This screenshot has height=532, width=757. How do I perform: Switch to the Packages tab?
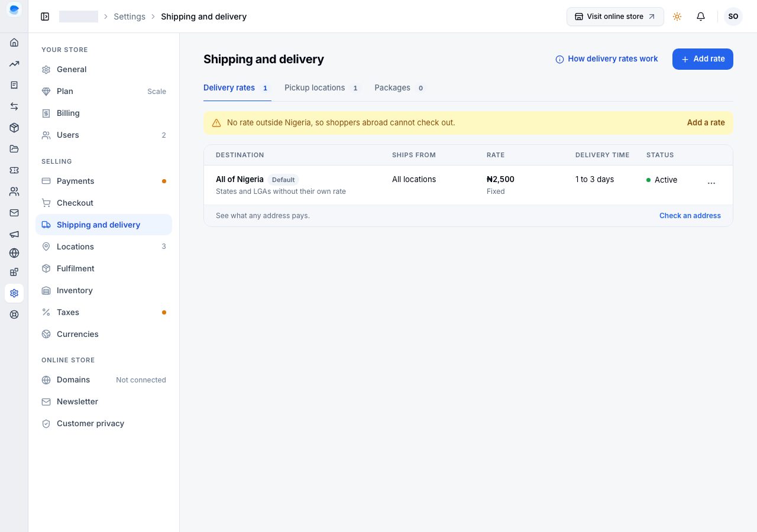tap(400, 88)
